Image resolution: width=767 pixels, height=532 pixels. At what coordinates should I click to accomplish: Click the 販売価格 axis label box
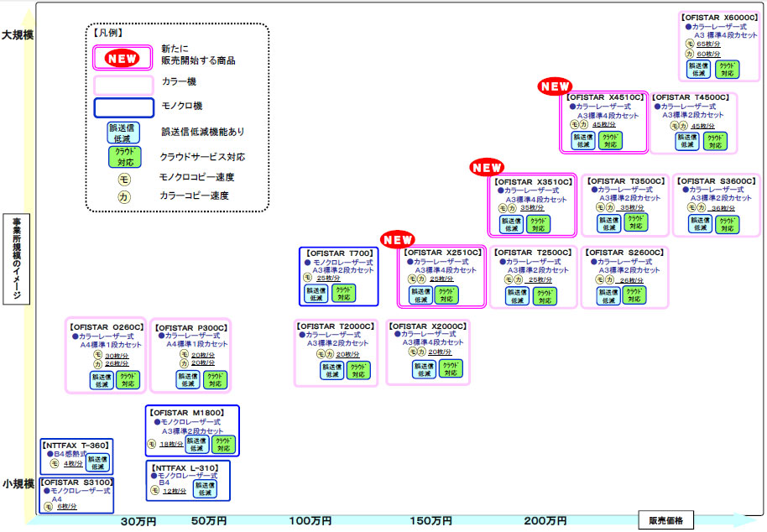pos(666,520)
